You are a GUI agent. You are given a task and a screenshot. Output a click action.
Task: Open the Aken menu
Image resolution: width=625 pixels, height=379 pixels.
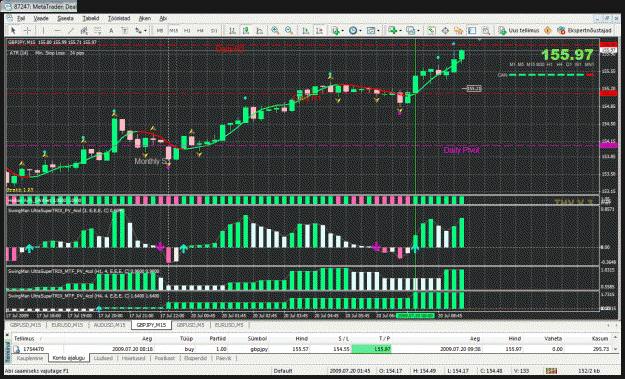click(145, 18)
